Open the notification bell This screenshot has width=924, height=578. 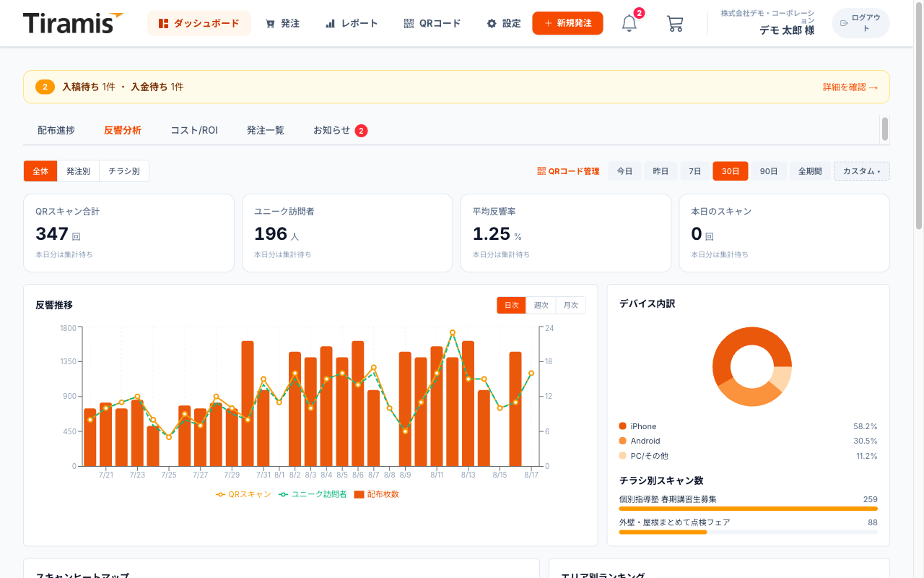(629, 23)
